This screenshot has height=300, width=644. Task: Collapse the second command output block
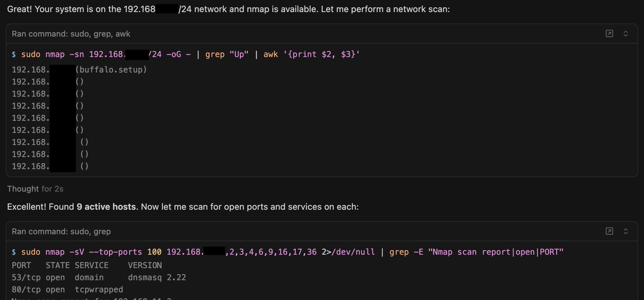[626, 231]
